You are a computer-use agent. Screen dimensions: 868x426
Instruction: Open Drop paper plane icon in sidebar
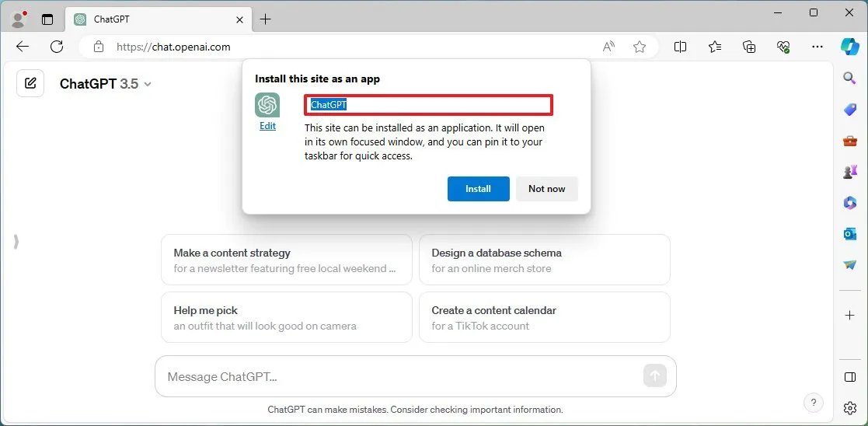(x=849, y=265)
